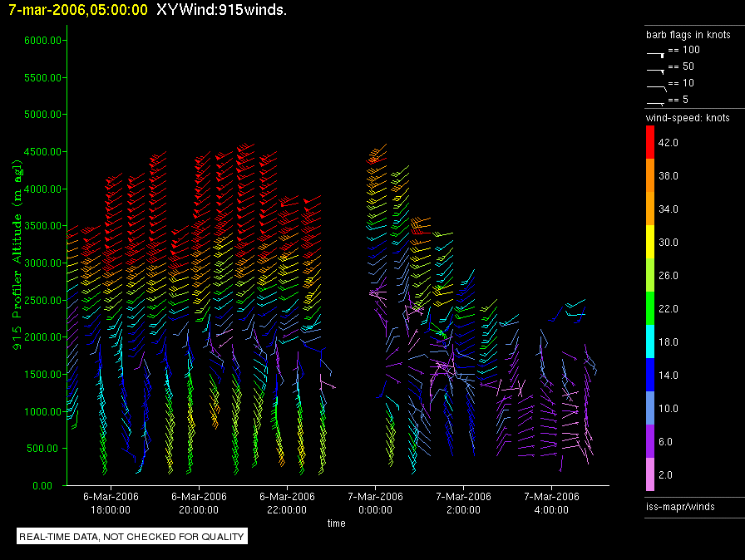
Task: Choose the pink 2.0 knots swatch
Action: click(x=651, y=475)
